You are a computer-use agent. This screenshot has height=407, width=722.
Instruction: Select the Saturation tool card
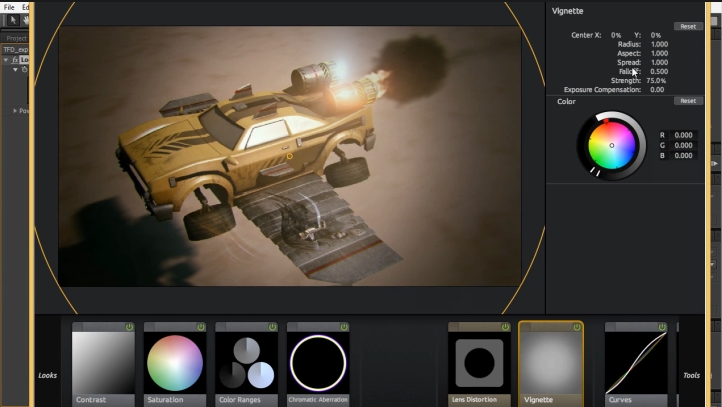coord(175,364)
